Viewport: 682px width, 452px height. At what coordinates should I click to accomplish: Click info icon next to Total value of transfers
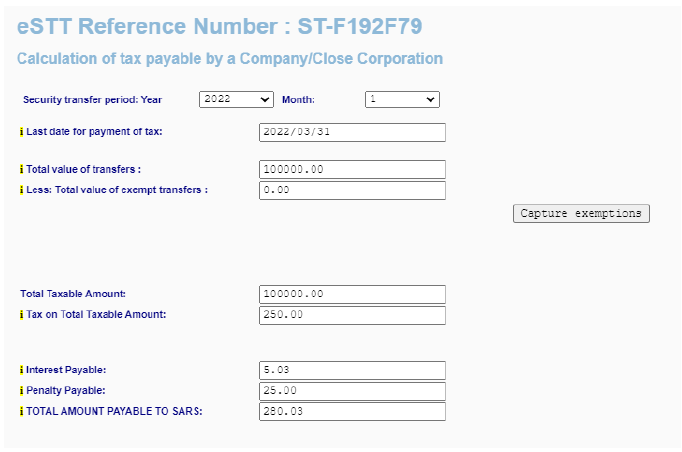21,169
